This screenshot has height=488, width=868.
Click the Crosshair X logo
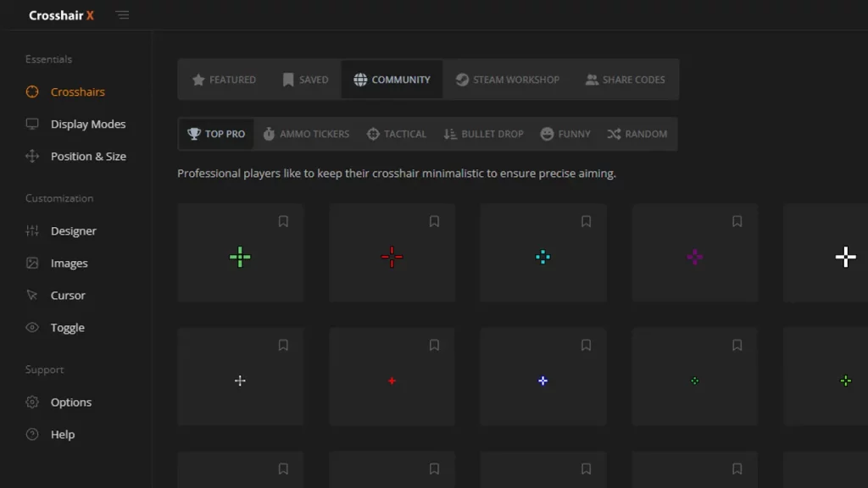pyautogui.click(x=61, y=15)
